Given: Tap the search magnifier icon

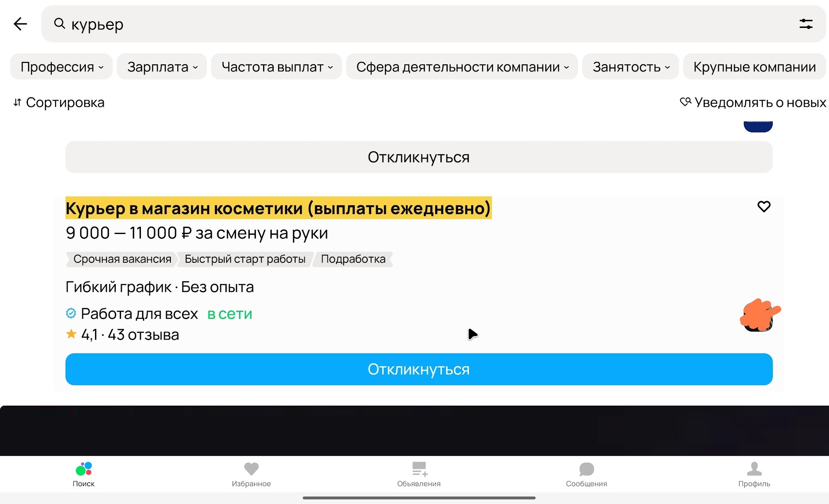Looking at the screenshot, I should (x=60, y=24).
